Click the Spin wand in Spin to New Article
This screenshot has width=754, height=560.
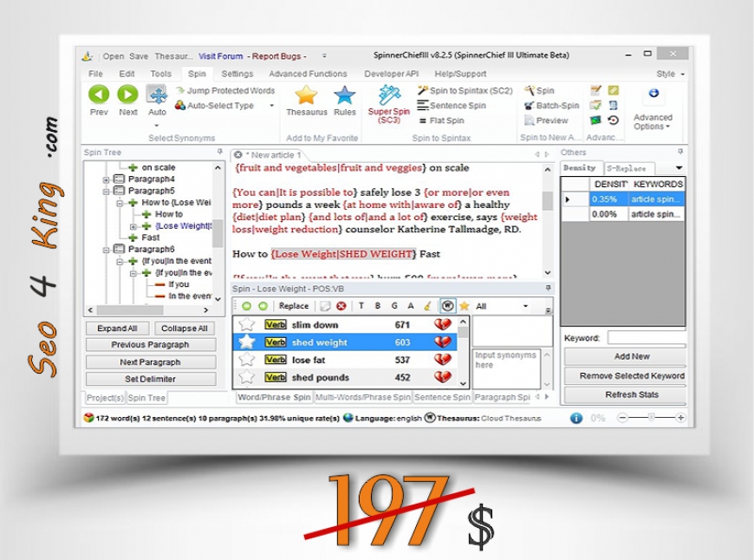539,90
